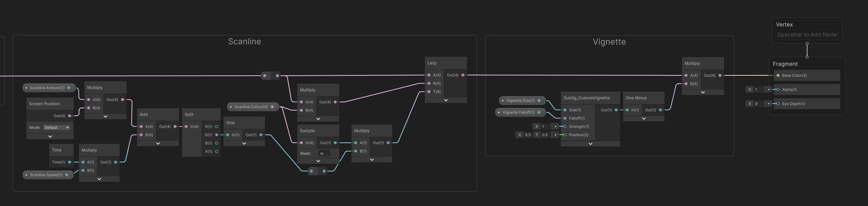The width and height of the screenshot is (868, 206).
Task: Select the Scanline Colour property node
Action: pos(253,107)
